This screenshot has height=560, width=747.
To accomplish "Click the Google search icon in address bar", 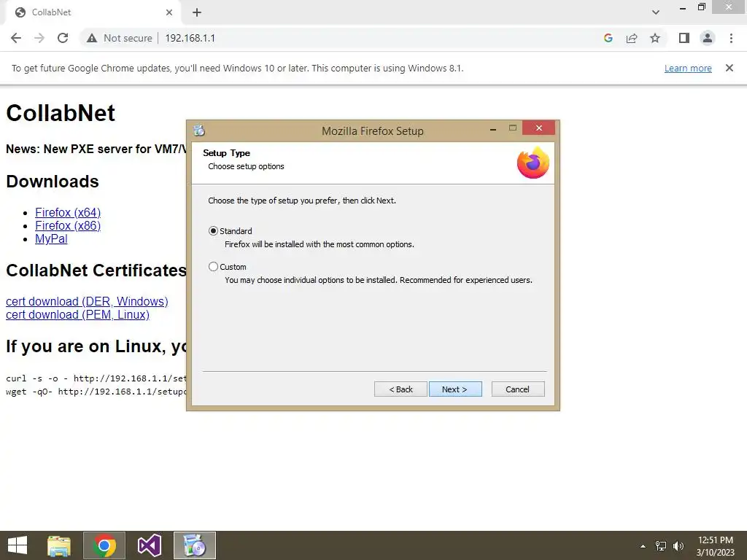I will tap(608, 38).
